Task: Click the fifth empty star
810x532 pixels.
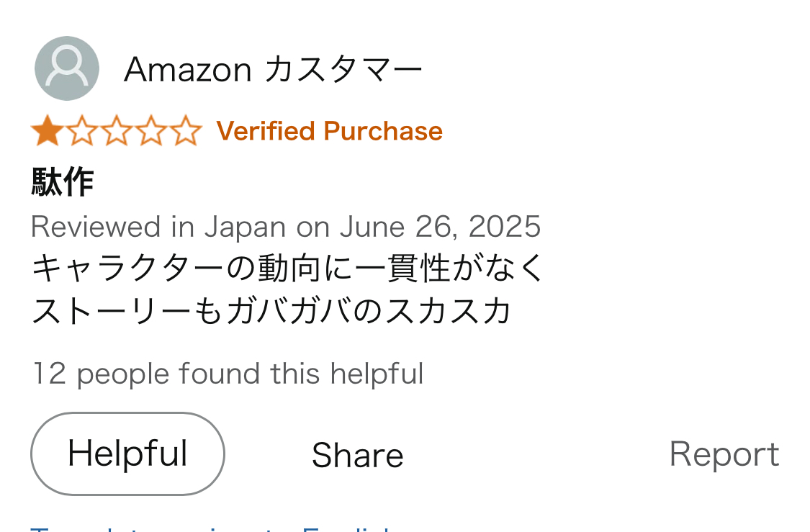Action: coord(186,131)
